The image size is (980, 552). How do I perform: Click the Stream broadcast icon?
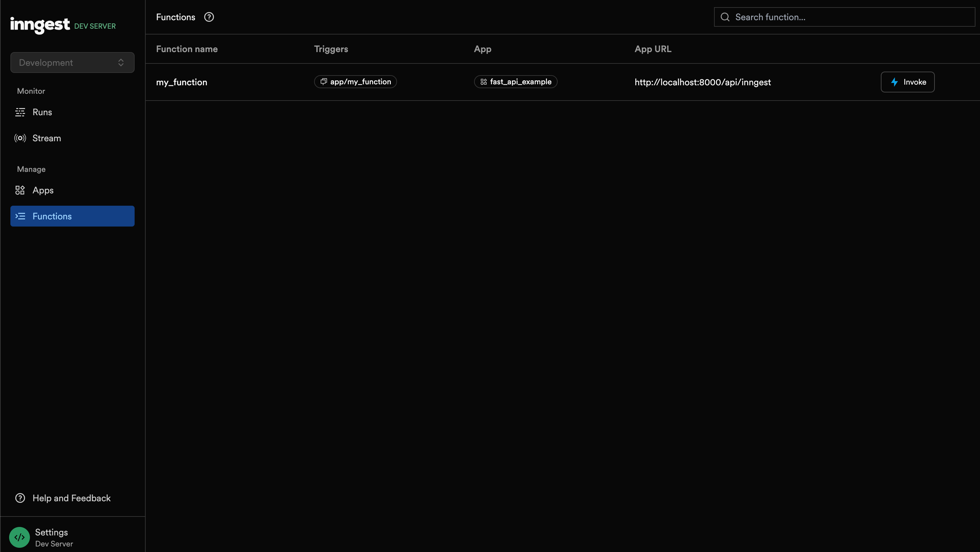click(20, 138)
